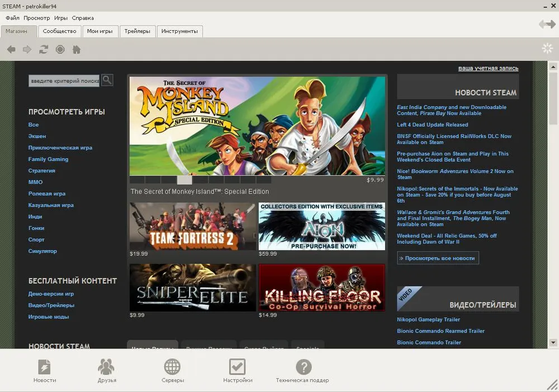The height and width of the screenshot is (392, 559).
Task: Click the Просмотреть все новости button
Action: pos(438,258)
